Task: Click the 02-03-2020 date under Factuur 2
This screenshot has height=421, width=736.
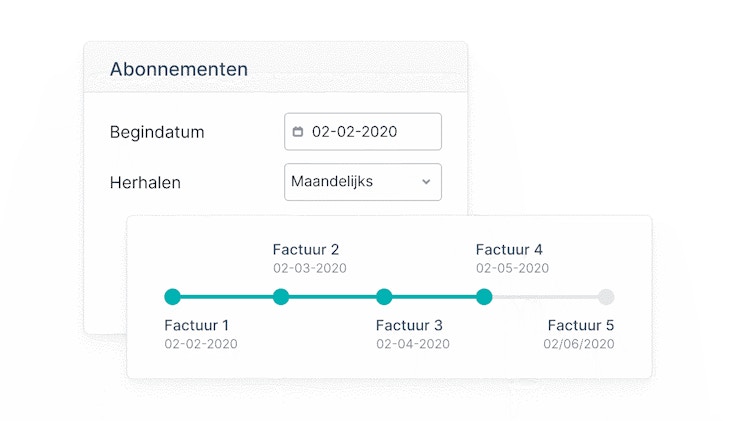Action: [x=310, y=268]
